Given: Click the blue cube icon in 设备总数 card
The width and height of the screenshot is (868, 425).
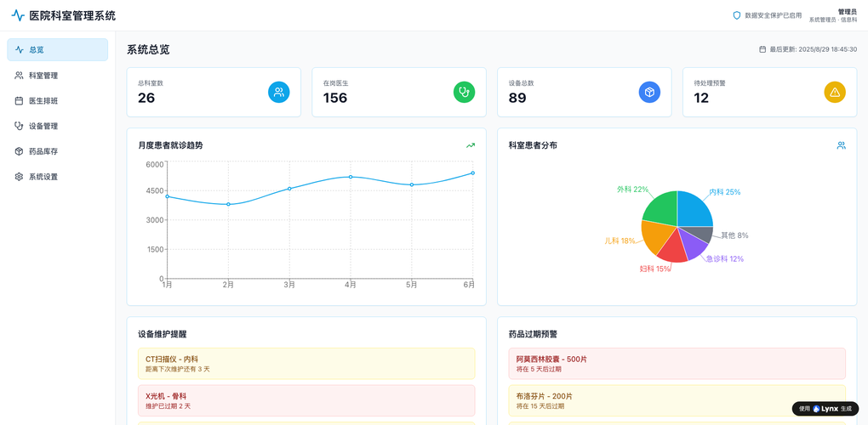Looking at the screenshot, I should point(649,92).
